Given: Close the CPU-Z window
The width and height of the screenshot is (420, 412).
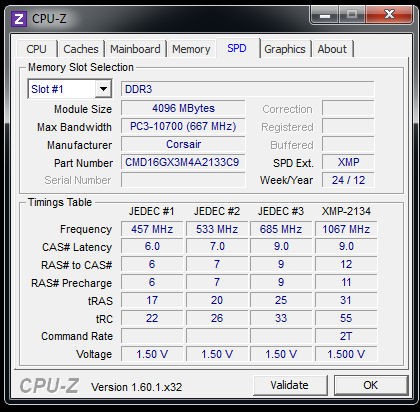Looking at the screenshot, I should click(x=389, y=15).
